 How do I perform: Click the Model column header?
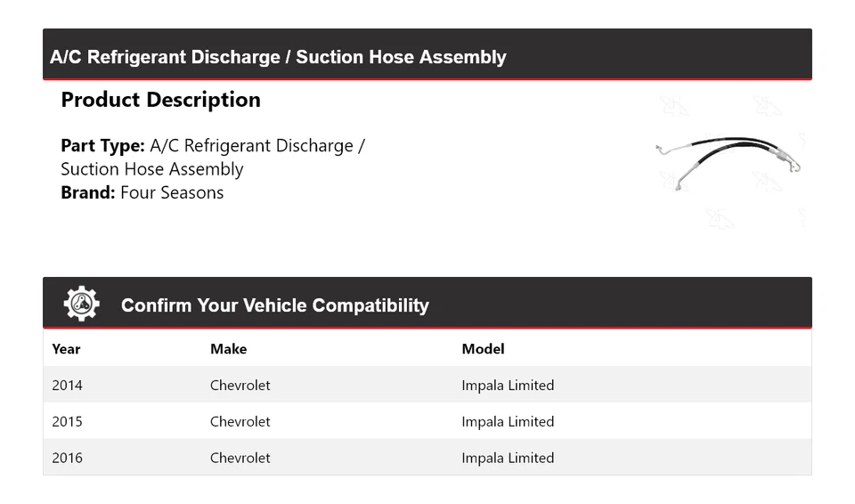pos(483,349)
